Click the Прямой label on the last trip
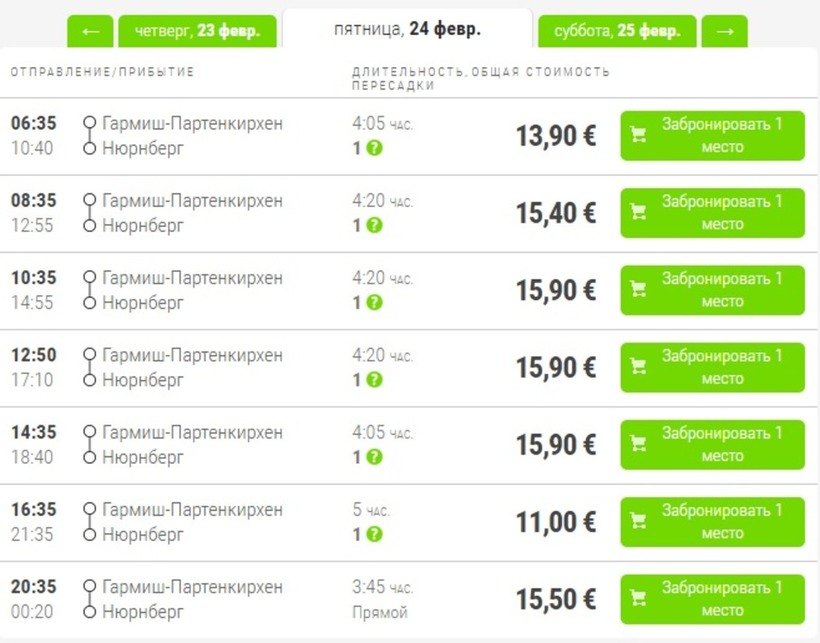 [x=380, y=612]
